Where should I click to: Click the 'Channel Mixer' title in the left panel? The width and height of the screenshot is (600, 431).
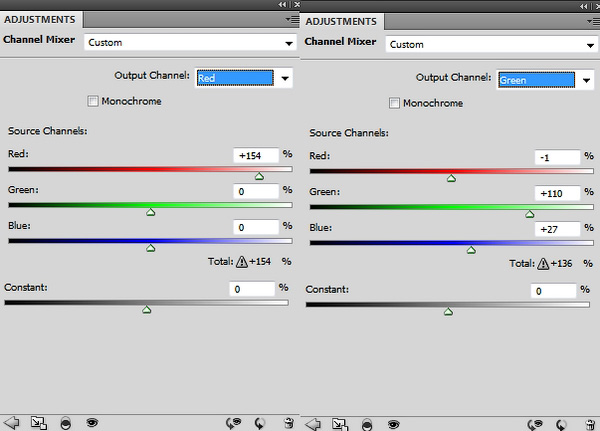point(39,39)
